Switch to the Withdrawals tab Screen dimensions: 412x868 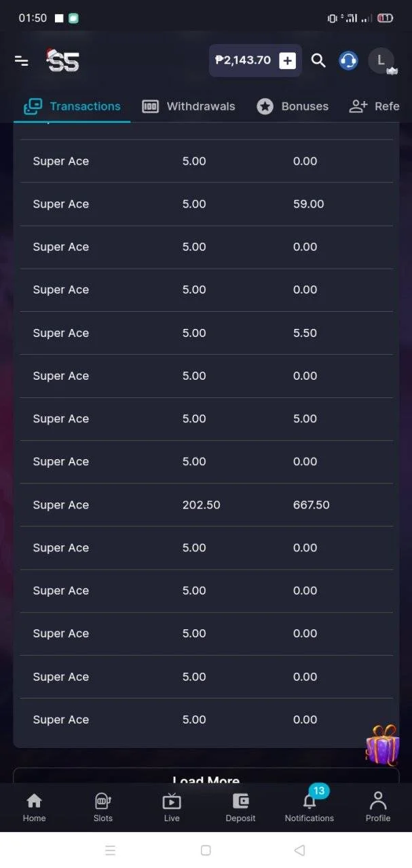coord(188,106)
